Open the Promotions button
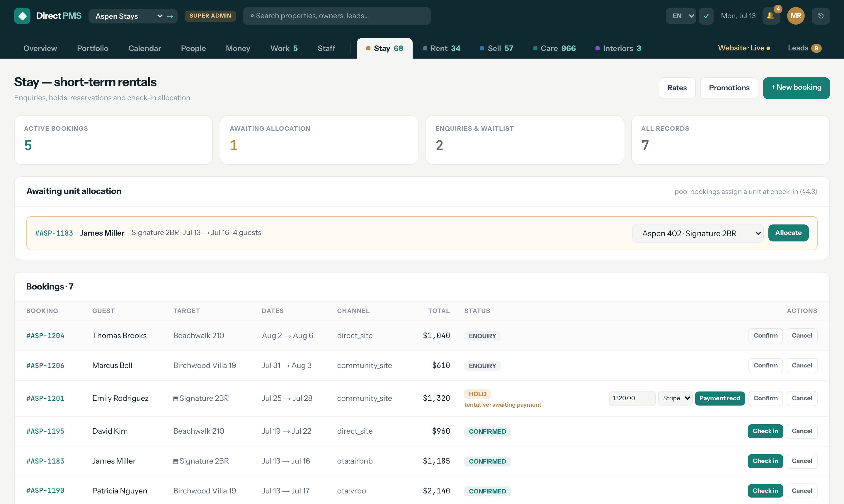Image resolution: width=844 pixels, height=504 pixels. click(729, 88)
